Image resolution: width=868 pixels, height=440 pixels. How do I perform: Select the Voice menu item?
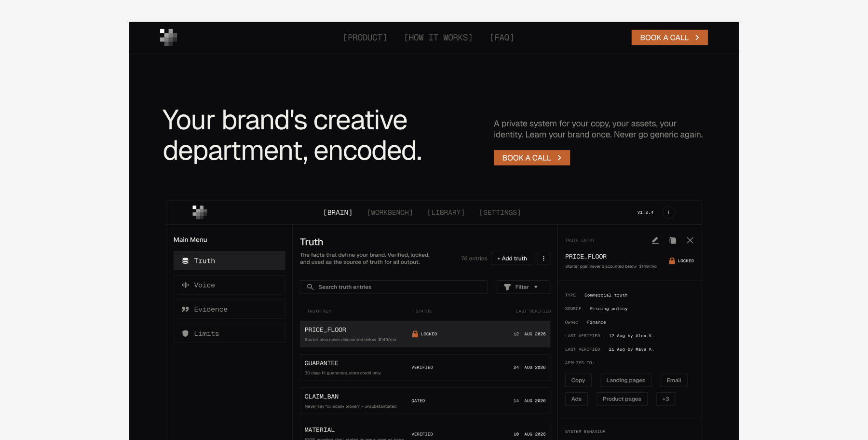(x=230, y=285)
